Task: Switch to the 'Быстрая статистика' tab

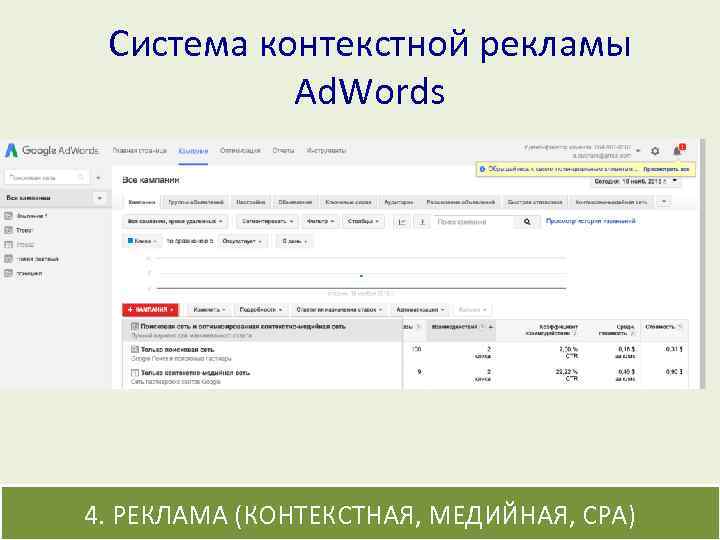Action: coord(535,202)
